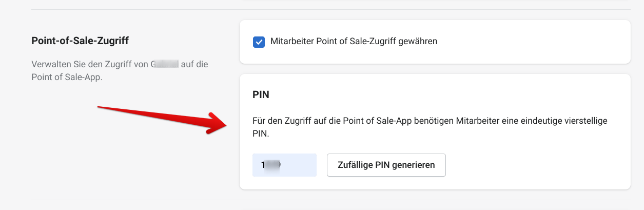
Task: Focus the four-digit PIN input field
Action: point(284,165)
